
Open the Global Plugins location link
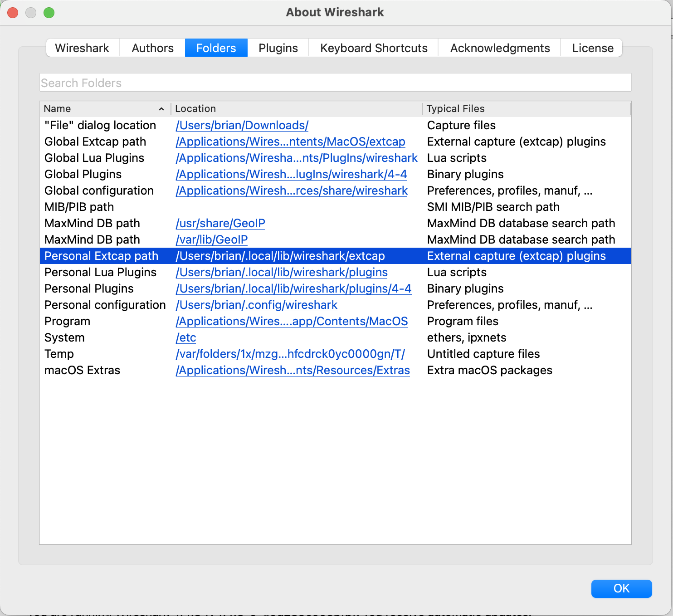point(292,174)
